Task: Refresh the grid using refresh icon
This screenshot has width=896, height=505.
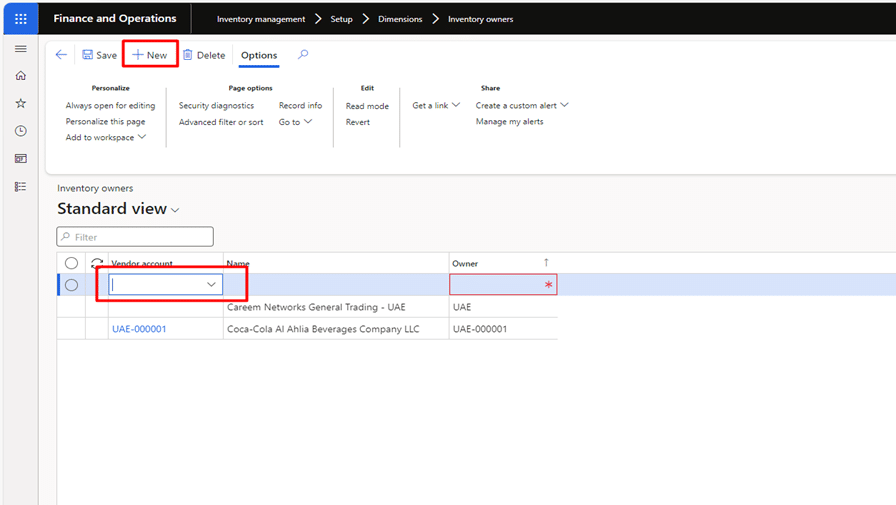Action: click(x=97, y=263)
